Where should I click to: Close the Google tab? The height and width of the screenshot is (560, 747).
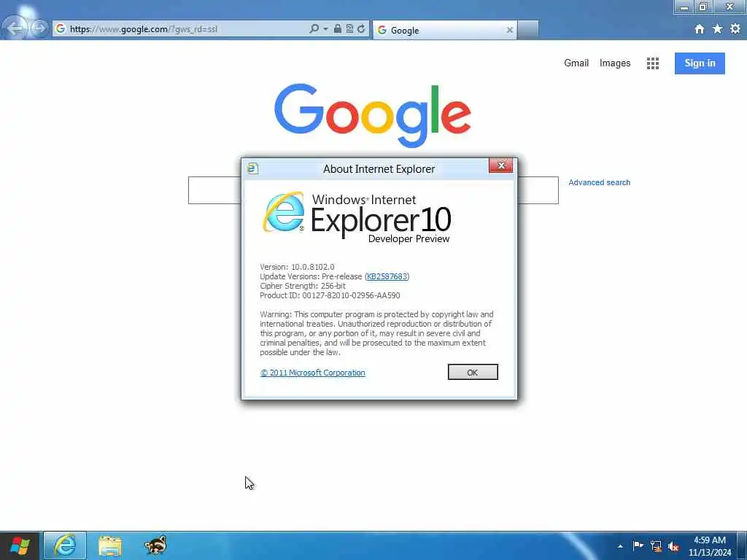pos(510,30)
